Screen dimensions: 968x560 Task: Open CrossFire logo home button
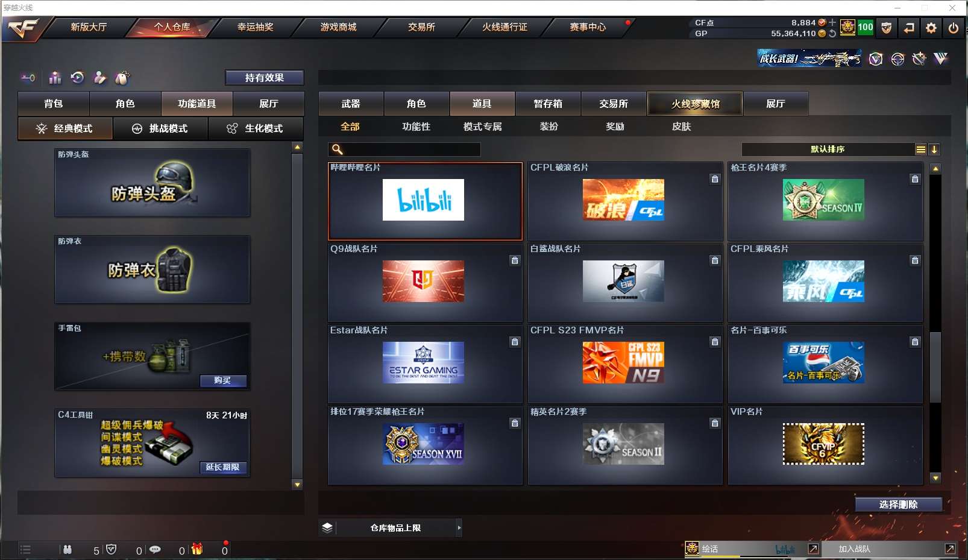click(x=23, y=28)
